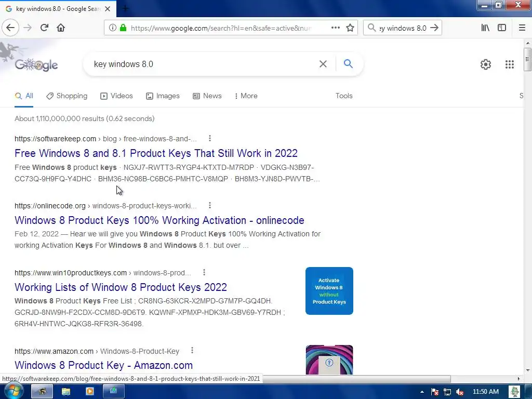Expand the More search categories menu
The image size is (532, 399).
pos(246,96)
